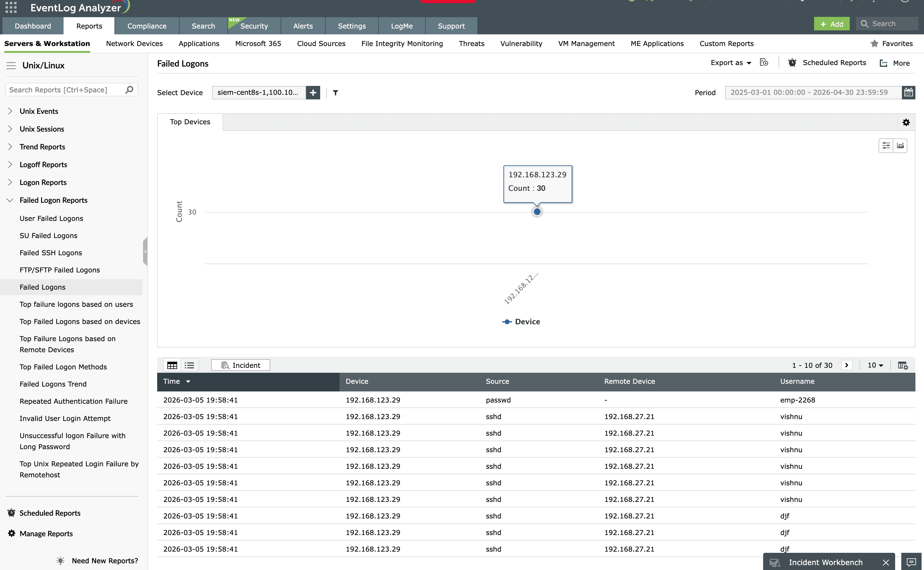Viewport: 924px width, 570px height.
Task: Open chart settings gear icon
Action: coord(906,122)
